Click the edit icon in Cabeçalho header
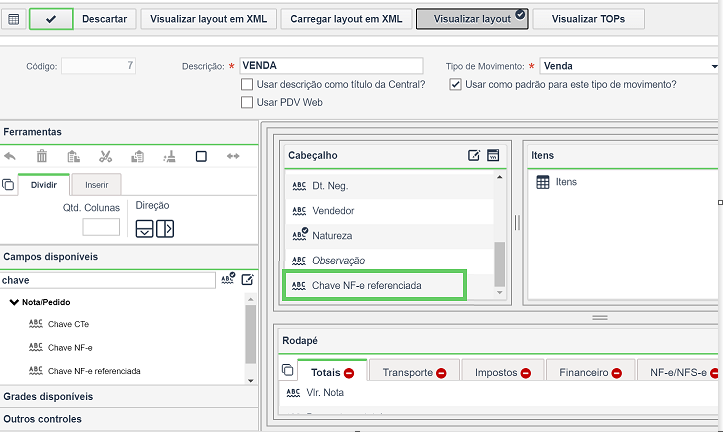Image resolution: width=723 pixels, height=432 pixels. [474, 155]
